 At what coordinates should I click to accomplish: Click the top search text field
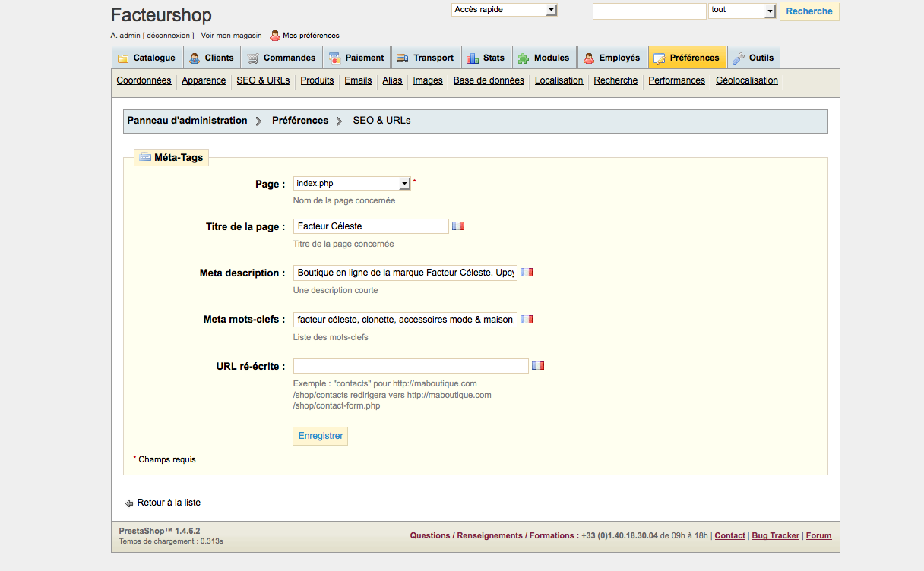coord(650,11)
